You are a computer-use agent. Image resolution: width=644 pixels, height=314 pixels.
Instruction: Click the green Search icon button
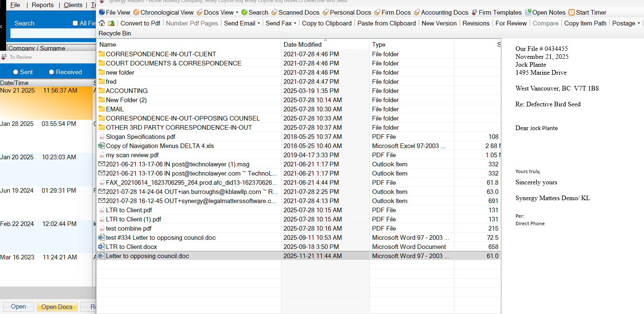coord(254,13)
